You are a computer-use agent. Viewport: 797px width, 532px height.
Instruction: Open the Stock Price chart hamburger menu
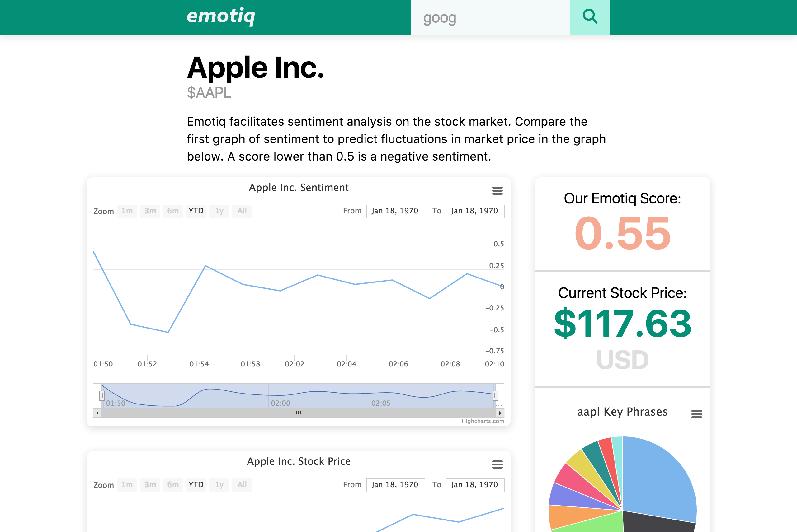[x=497, y=464]
